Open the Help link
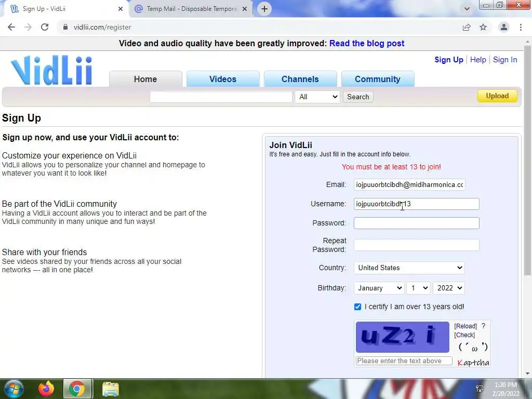532x399 pixels. point(478,60)
